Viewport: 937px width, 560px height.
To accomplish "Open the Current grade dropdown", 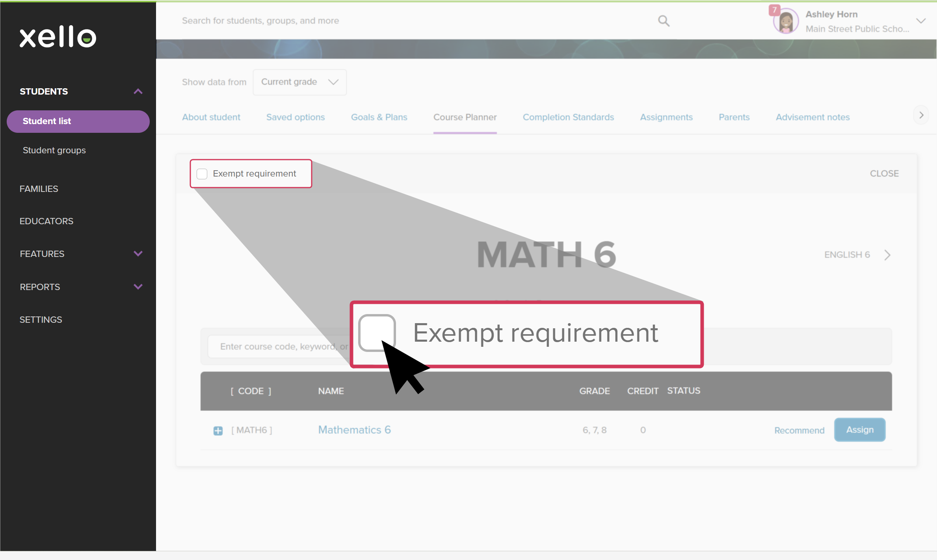I will (x=299, y=82).
